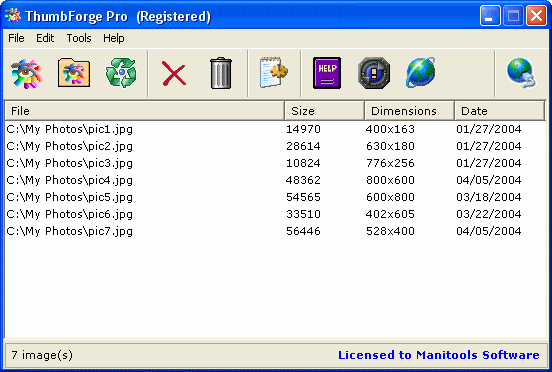Select row C:\My Photos\pic2.jpg
The height and width of the screenshot is (372, 552).
[275, 146]
